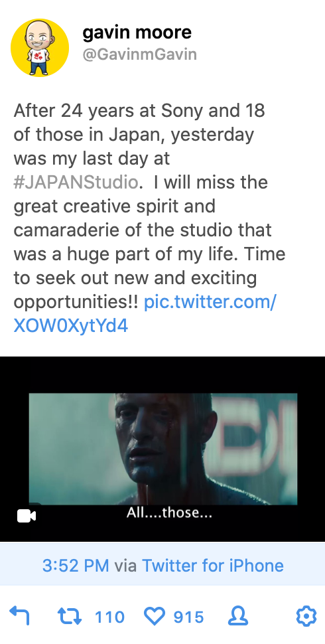The width and height of the screenshot is (325, 644).
Task: Open the 3:52 PM timestamp link
Action: click(76, 566)
